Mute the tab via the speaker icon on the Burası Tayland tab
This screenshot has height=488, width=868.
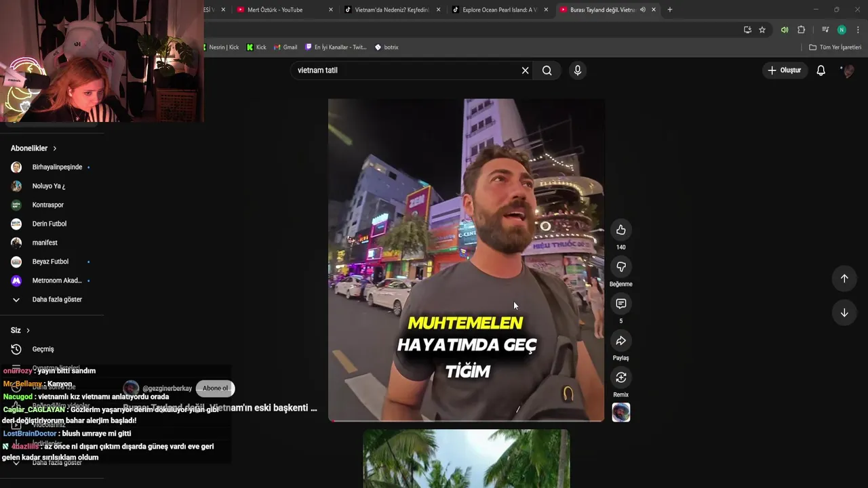click(x=642, y=9)
